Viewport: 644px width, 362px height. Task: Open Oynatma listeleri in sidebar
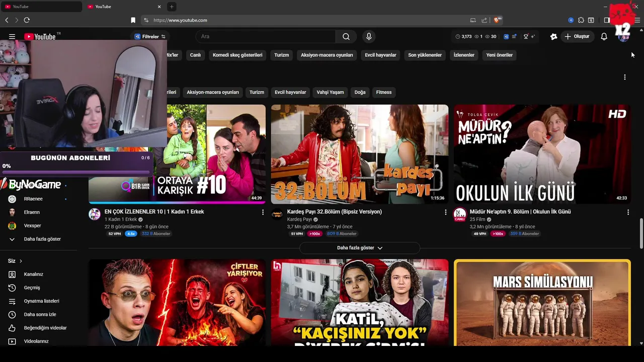point(39,301)
